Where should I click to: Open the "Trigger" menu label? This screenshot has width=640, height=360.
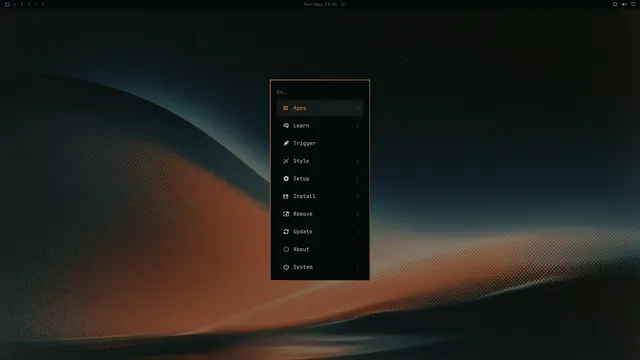[x=304, y=143]
